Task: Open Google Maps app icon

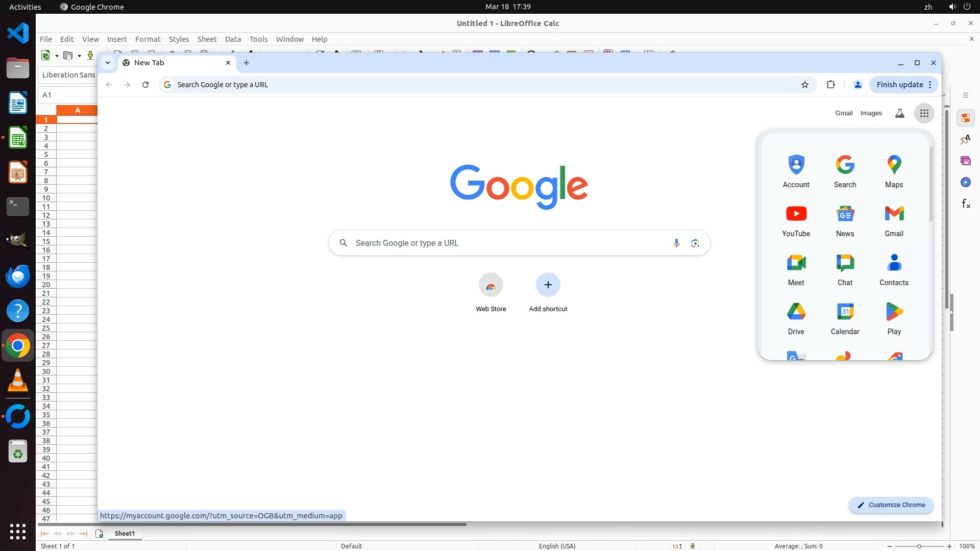Action: click(x=894, y=171)
